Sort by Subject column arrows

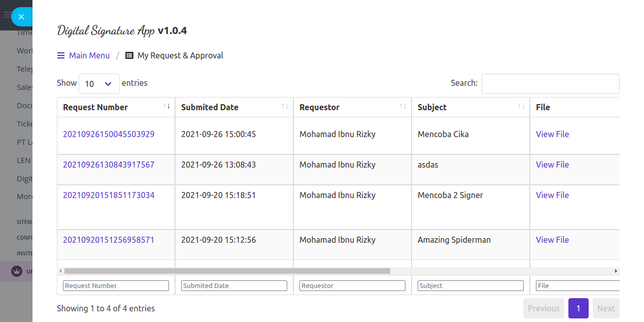pos(521,106)
